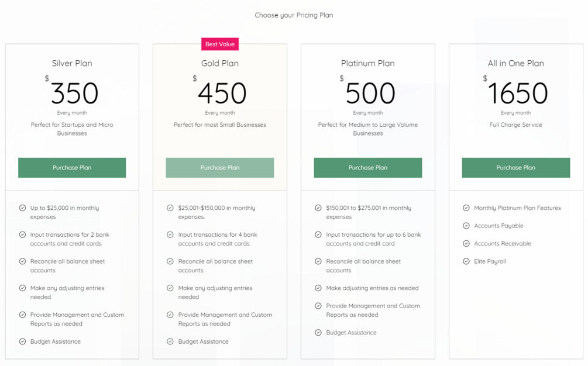Click the Platinum Plan heading
The width and height of the screenshot is (588, 366).
tap(368, 63)
